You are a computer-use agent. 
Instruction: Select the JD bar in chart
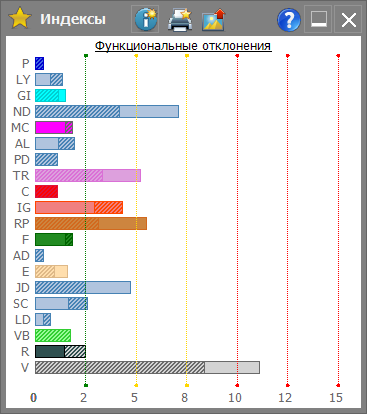pyautogui.click(x=83, y=288)
